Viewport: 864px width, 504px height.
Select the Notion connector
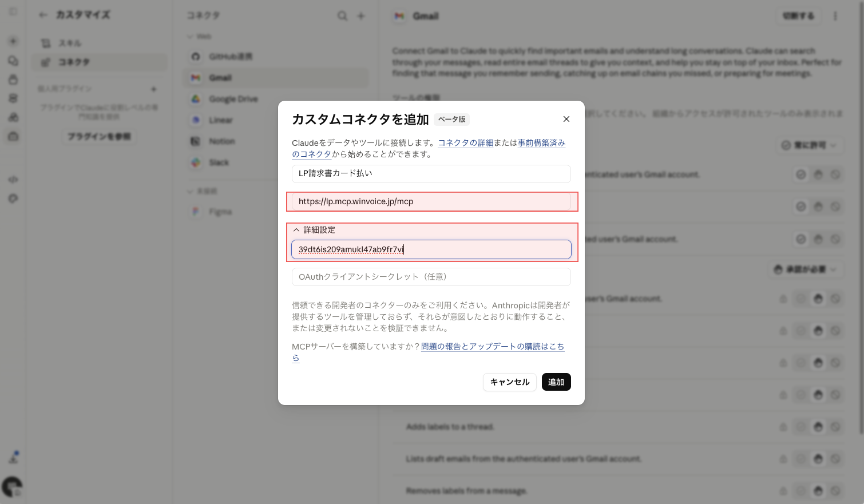pos(276,141)
